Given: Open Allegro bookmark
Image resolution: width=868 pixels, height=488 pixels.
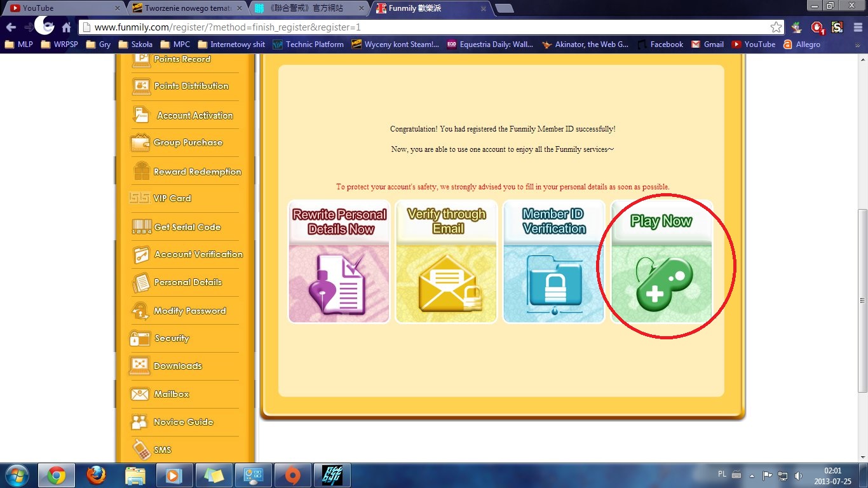Looking at the screenshot, I should (802, 44).
